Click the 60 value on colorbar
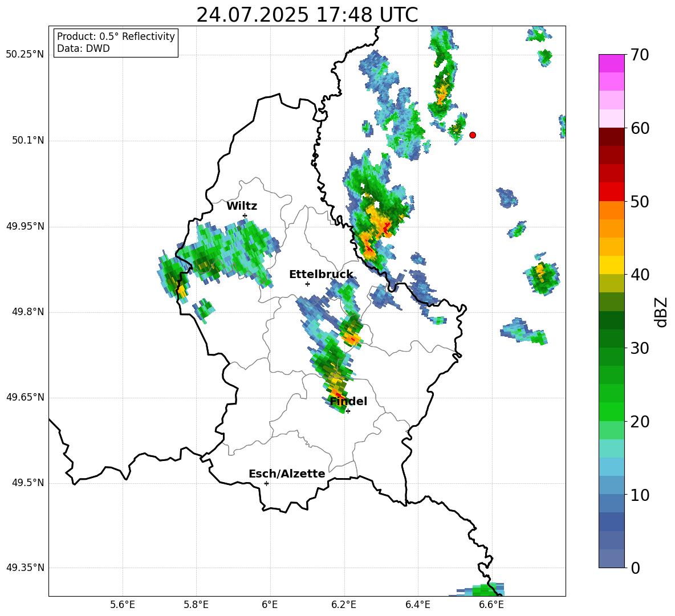 pos(640,128)
